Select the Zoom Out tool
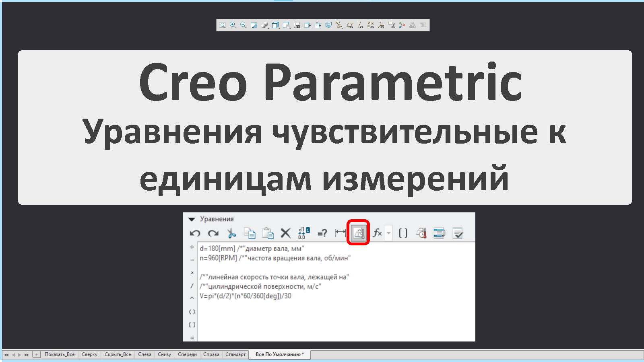Image resolution: width=644 pixels, height=362 pixels. pos(242,25)
